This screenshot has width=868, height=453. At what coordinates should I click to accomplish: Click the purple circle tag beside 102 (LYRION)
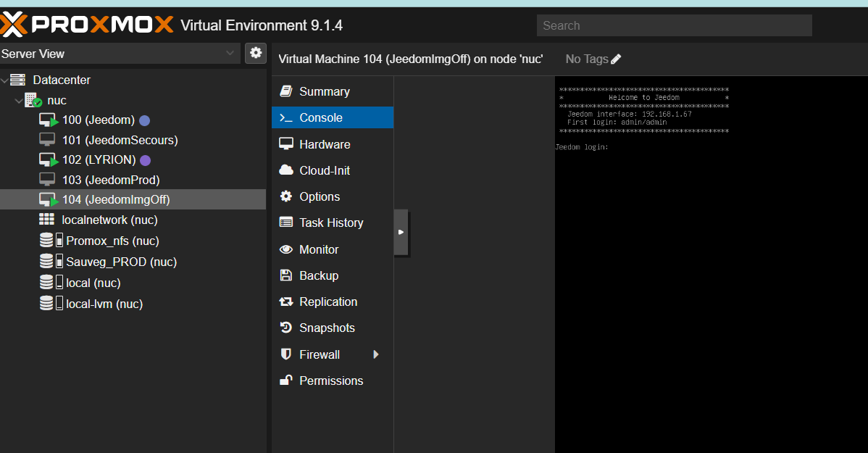(x=145, y=160)
